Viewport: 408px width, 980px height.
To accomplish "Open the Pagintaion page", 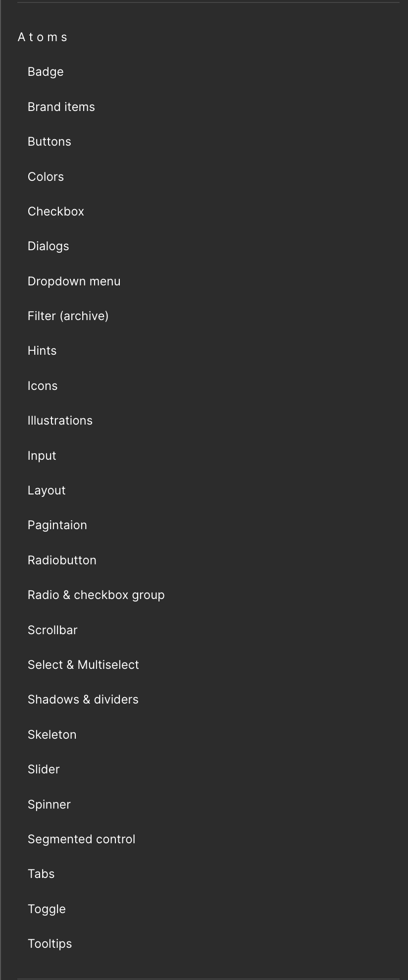I will pyautogui.click(x=57, y=525).
